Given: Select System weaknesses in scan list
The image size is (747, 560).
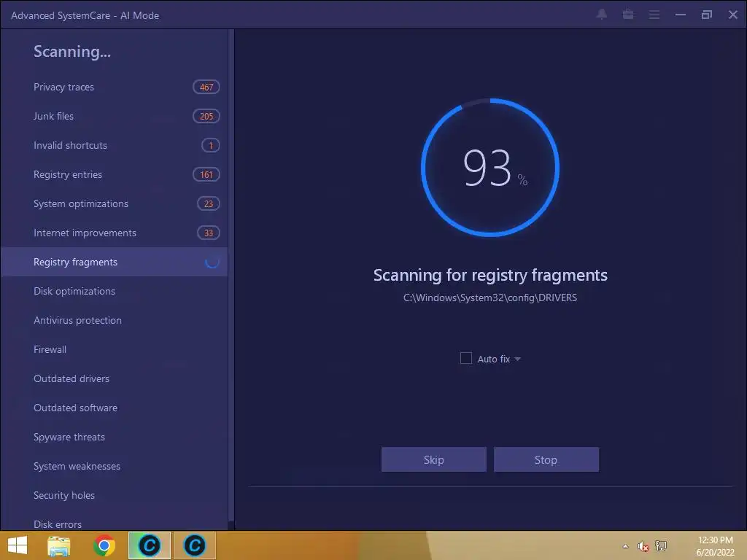Looking at the screenshot, I should tap(113, 466).
